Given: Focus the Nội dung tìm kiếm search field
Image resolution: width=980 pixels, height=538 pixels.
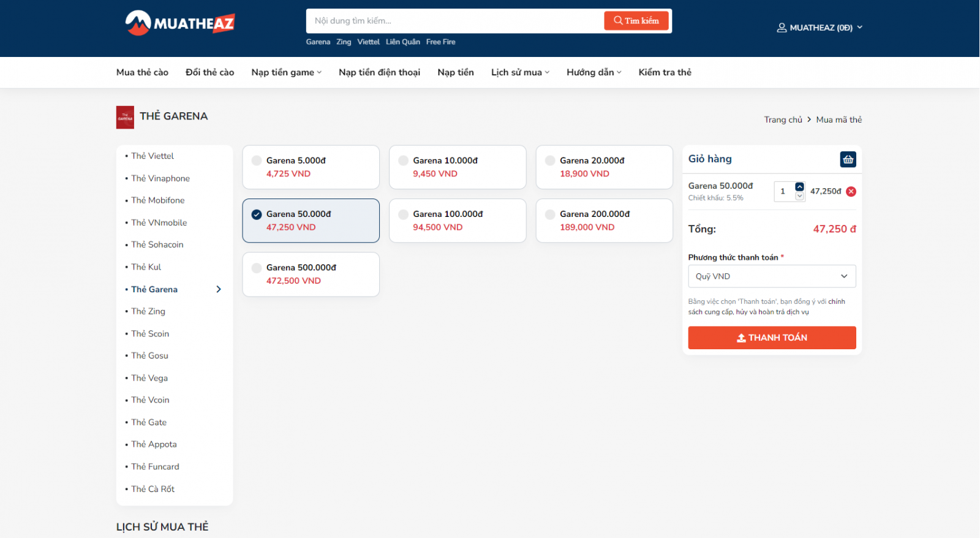Looking at the screenshot, I should [x=455, y=21].
